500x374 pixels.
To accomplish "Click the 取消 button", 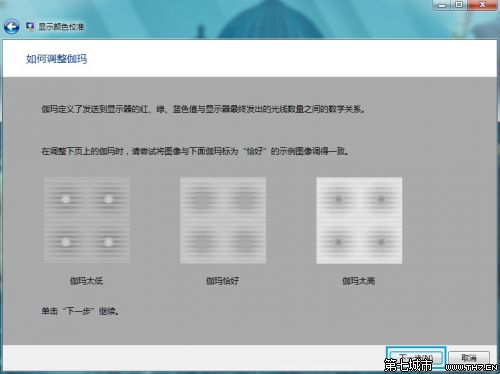I will [x=469, y=358].
